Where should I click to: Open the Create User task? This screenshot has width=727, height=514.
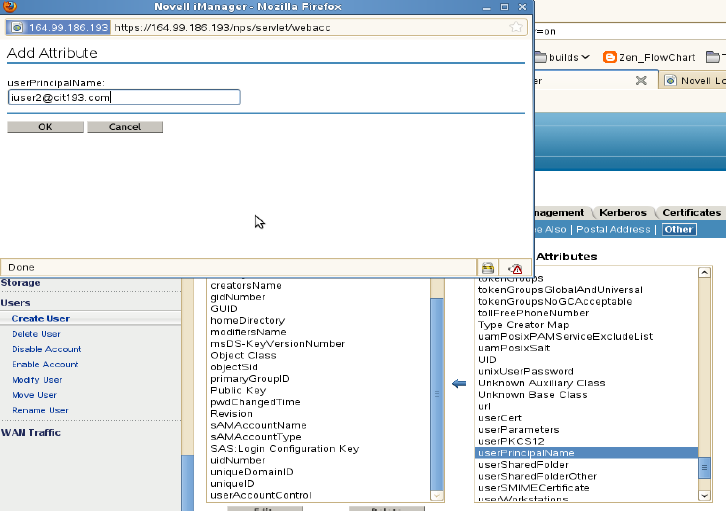[41, 318]
